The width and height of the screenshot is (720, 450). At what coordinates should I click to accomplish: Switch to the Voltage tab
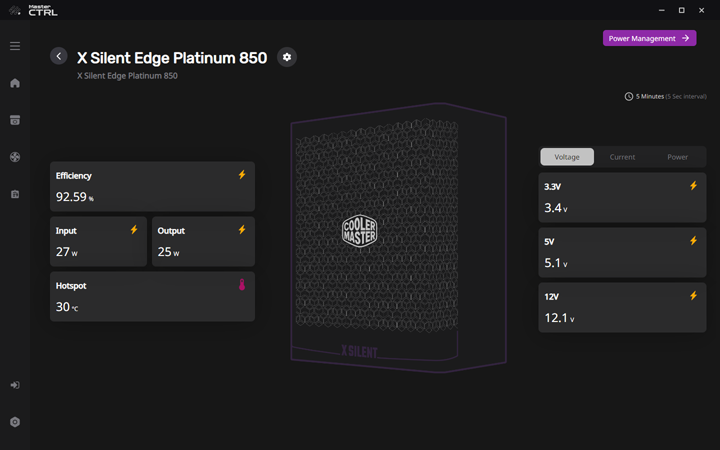567,157
